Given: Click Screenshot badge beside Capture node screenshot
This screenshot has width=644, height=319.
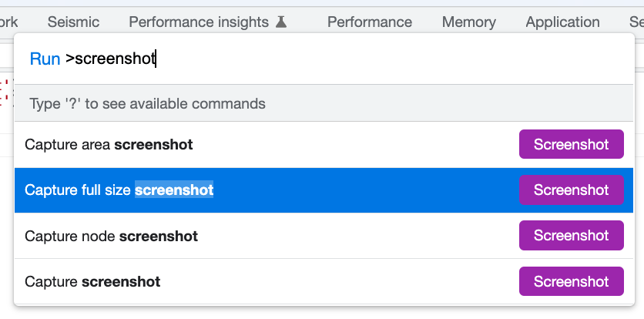Looking at the screenshot, I should point(571,236).
